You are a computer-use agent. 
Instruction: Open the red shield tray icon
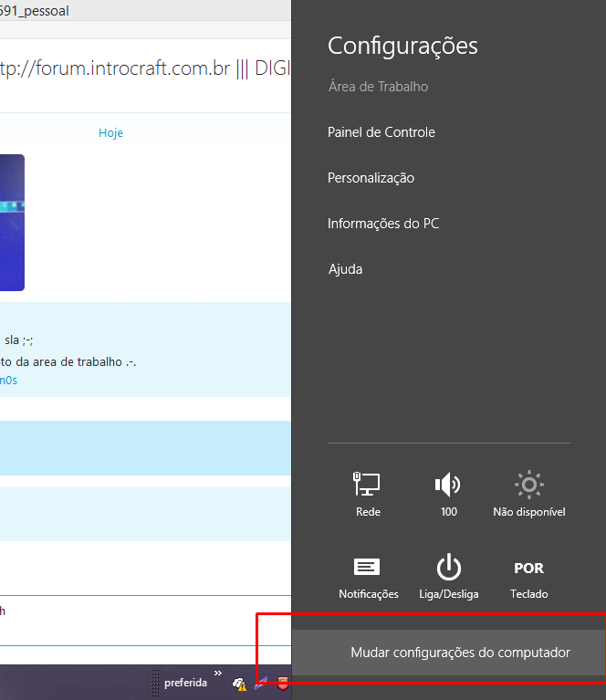pos(283,683)
